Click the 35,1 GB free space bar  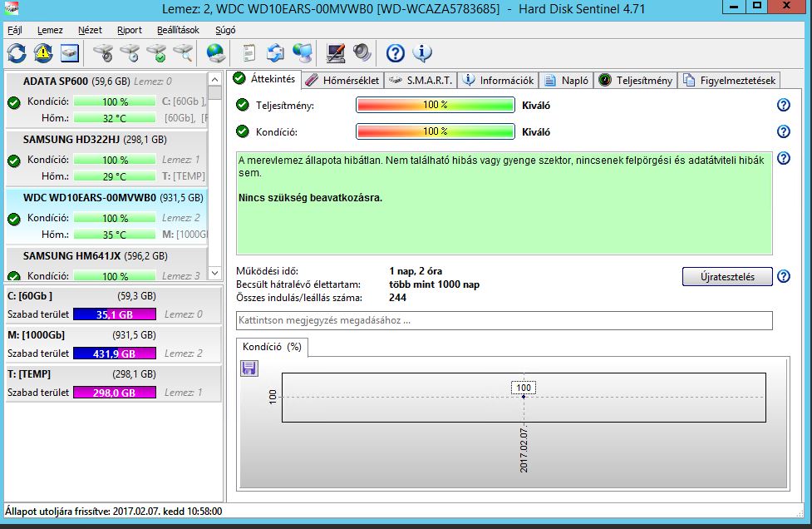[115, 314]
